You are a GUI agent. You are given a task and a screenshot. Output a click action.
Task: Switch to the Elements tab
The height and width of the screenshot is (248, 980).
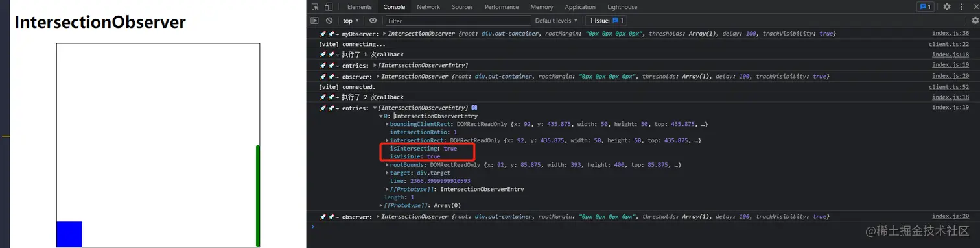[x=359, y=7]
